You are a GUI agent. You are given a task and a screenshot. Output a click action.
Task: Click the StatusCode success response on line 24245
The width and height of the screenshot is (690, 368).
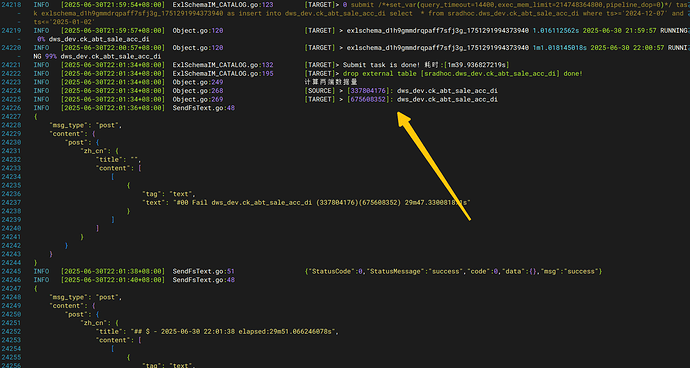click(453, 272)
